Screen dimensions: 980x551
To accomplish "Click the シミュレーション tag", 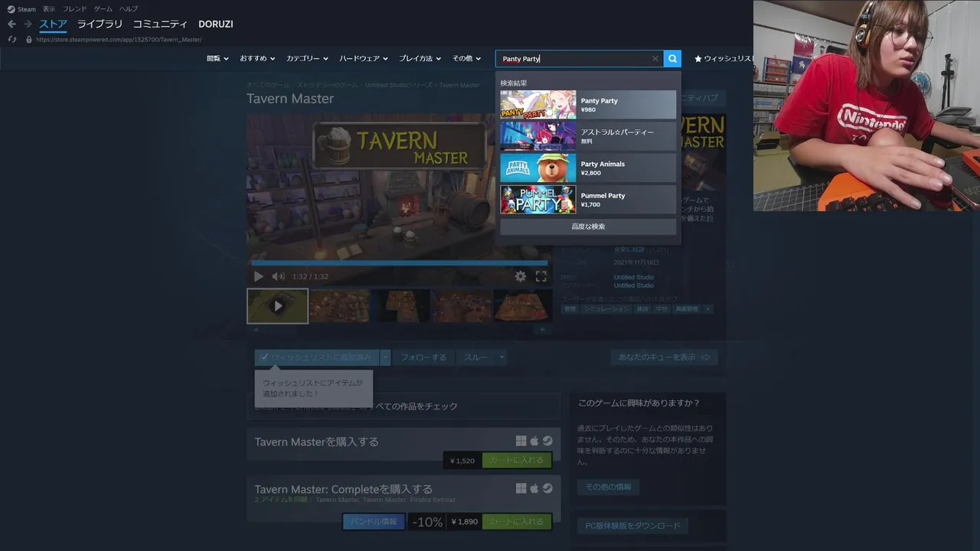I will [606, 309].
